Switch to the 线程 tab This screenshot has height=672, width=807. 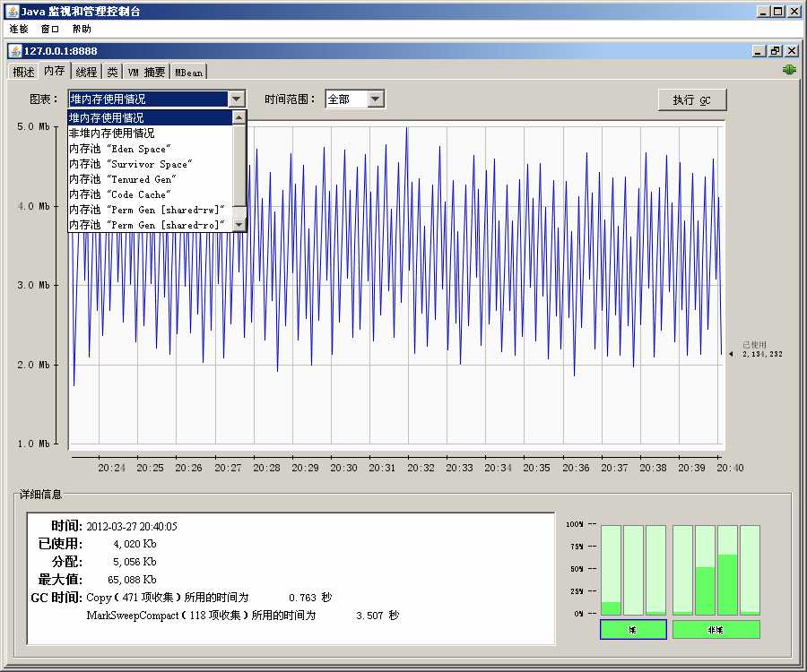pyautogui.click(x=86, y=72)
